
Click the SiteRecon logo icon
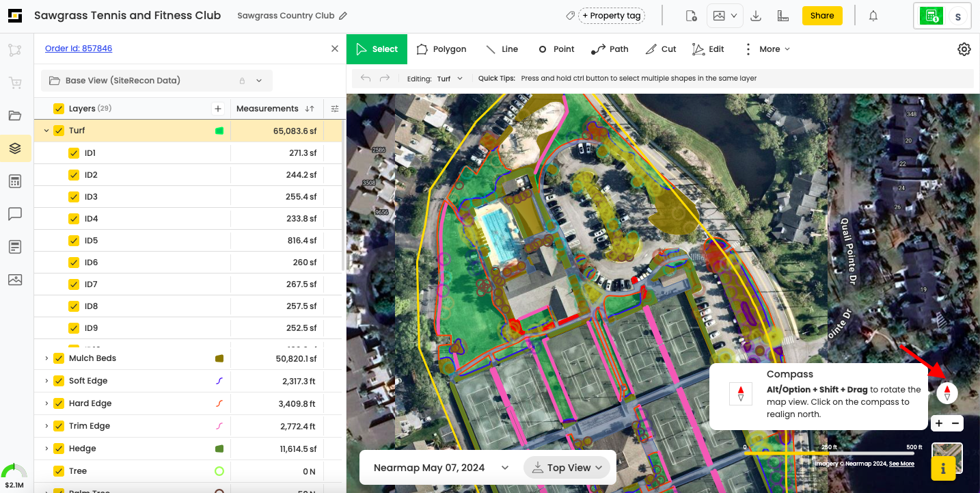(x=15, y=16)
